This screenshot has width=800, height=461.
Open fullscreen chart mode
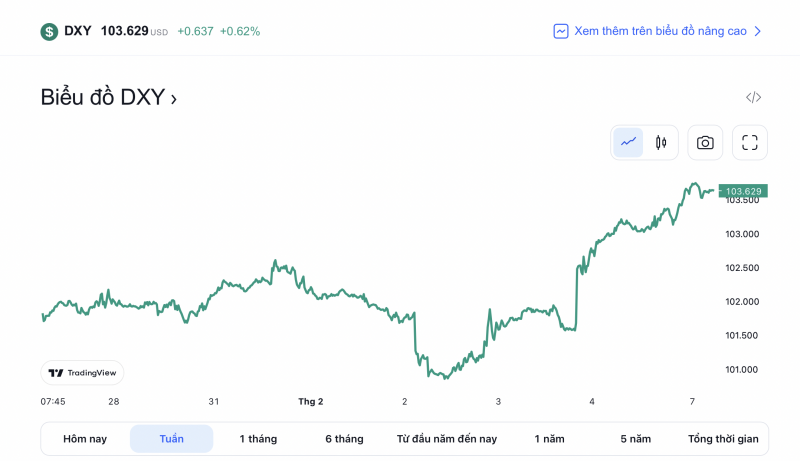pos(750,142)
